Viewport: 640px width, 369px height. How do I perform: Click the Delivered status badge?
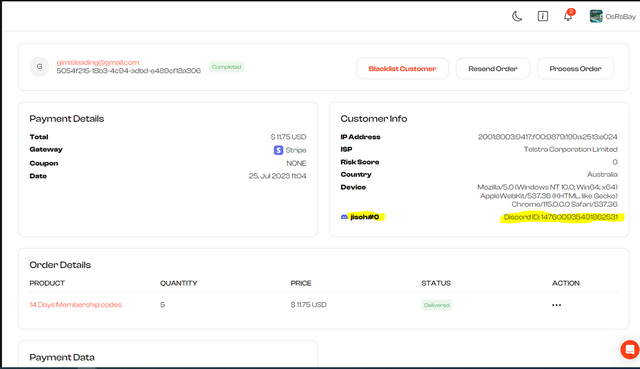pos(437,305)
